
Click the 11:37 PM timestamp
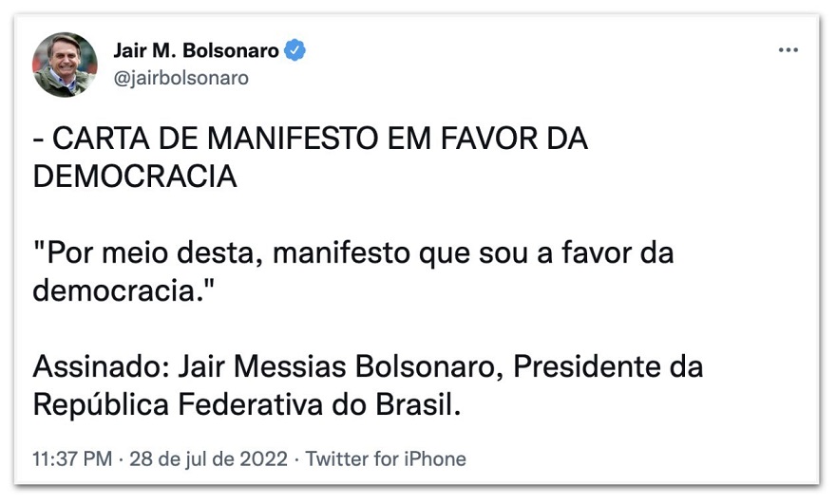(x=71, y=459)
